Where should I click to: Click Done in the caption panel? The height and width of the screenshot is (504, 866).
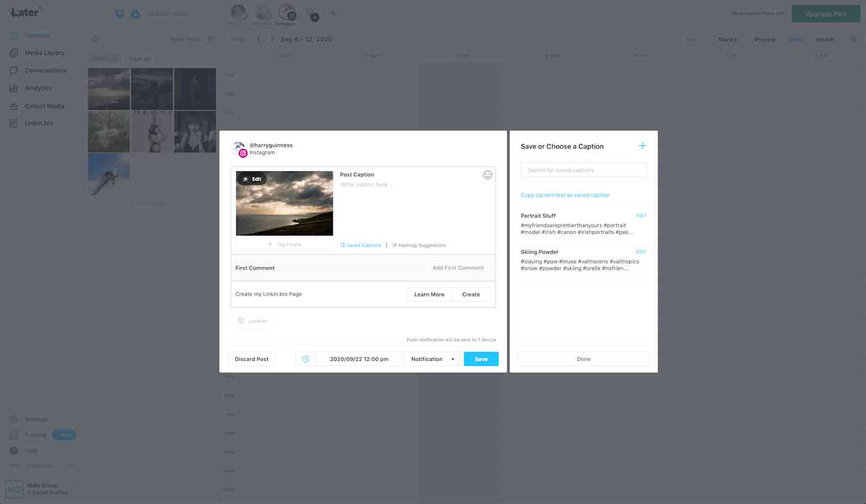click(x=583, y=359)
